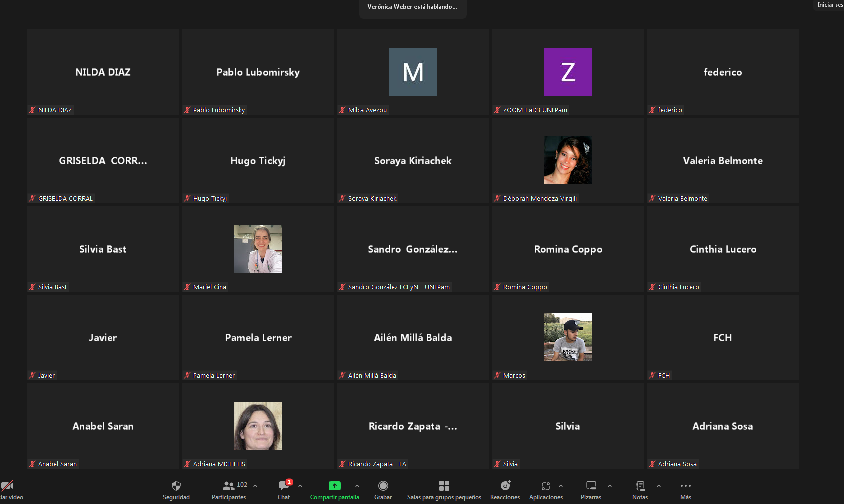844x504 pixels.
Task: Open the Participantes panel
Action: 229,490
